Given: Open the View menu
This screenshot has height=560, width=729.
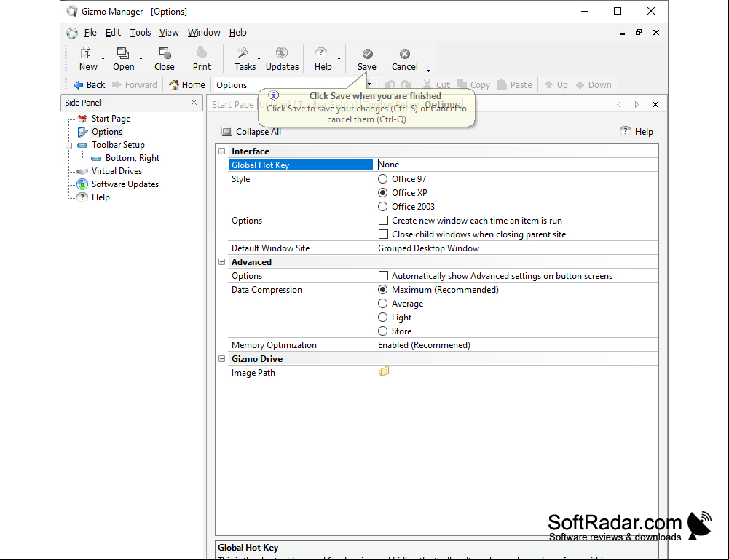Looking at the screenshot, I should [169, 33].
